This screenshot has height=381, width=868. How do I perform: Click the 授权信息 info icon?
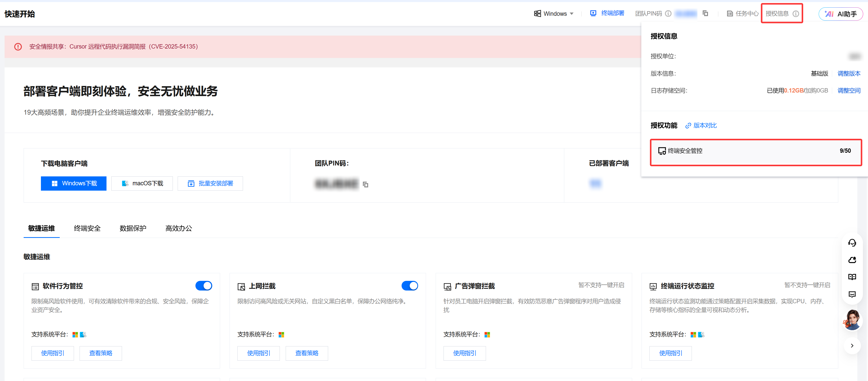tap(796, 13)
